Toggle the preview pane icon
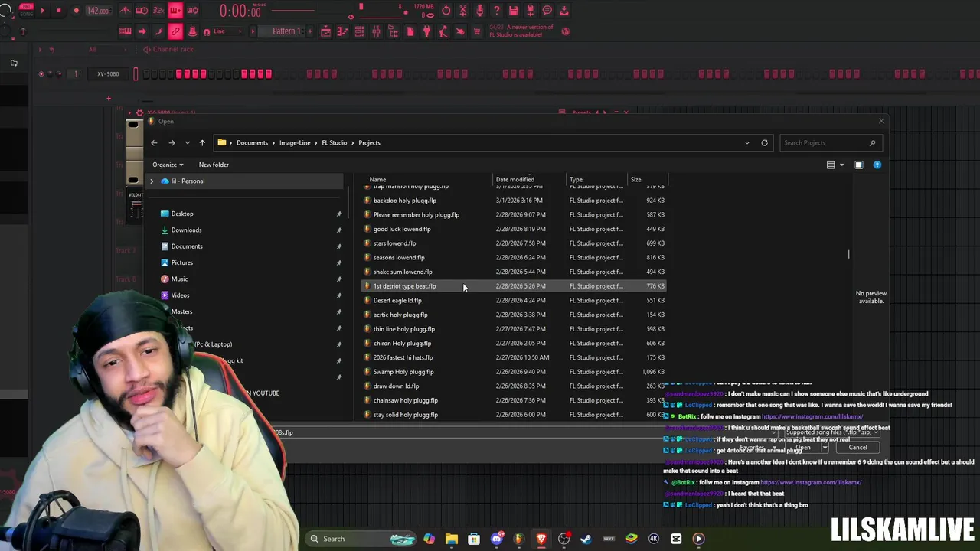The image size is (980, 551). pyautogui.click(x=858, y=165)
